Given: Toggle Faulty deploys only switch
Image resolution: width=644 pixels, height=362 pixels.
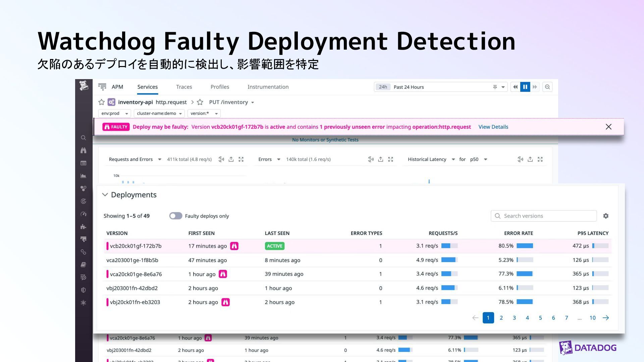Looking at the screenshot, I should pos(175,216).
